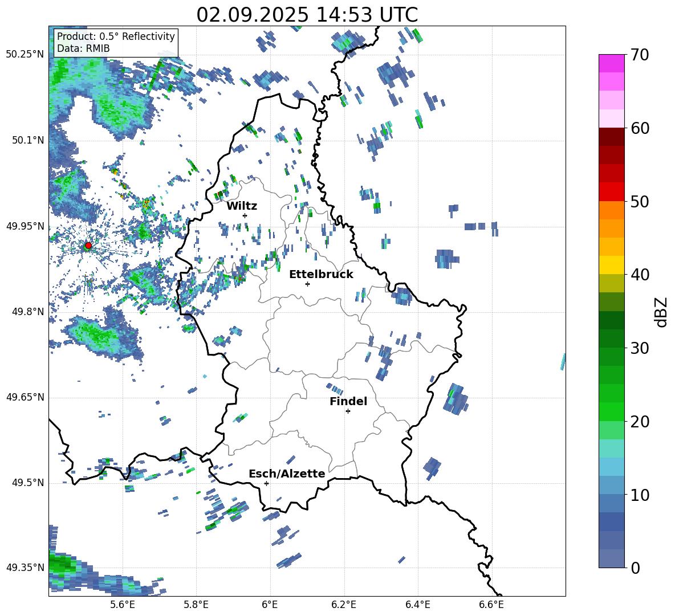Viewport: 675px width, 616px height.
Task: Click the Product: 0.5° Reflectivity text
Action: 116,36
